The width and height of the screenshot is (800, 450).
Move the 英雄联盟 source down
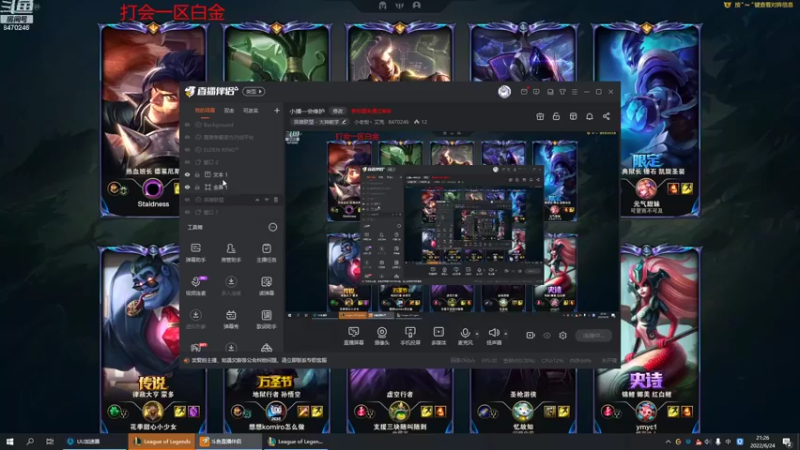[x=266, y=199]
